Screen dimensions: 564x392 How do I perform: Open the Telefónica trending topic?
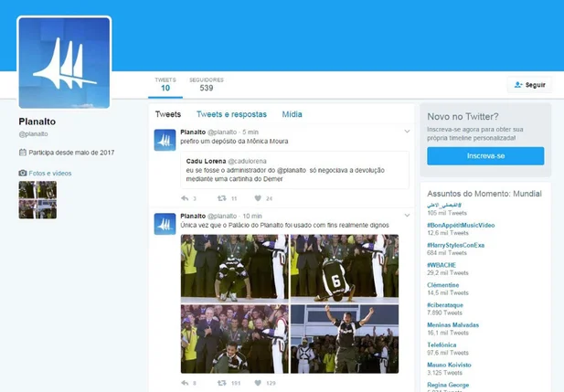point(442,344)
